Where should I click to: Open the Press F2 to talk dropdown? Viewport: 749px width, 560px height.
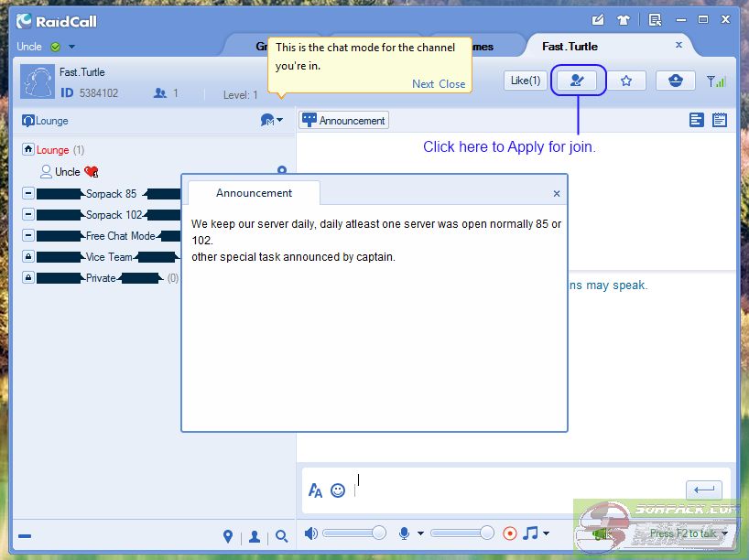(x=725, y=533)
